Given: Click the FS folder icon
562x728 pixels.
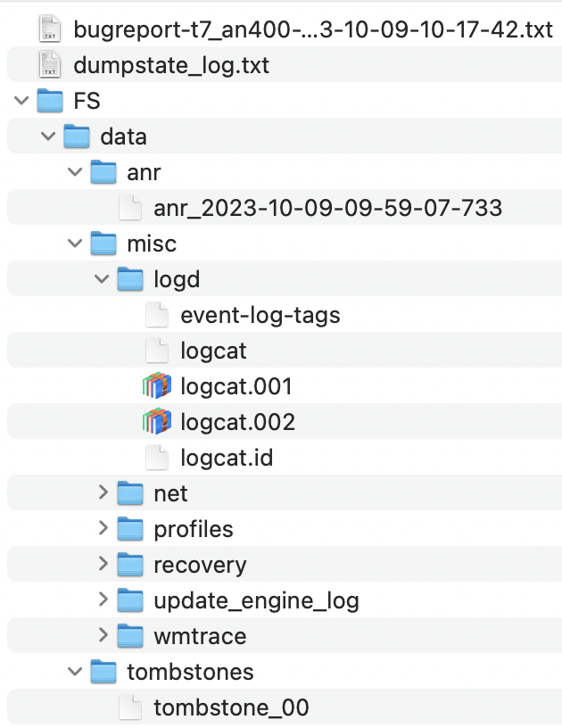Looking at the screenshot, I should click(50, 101).
